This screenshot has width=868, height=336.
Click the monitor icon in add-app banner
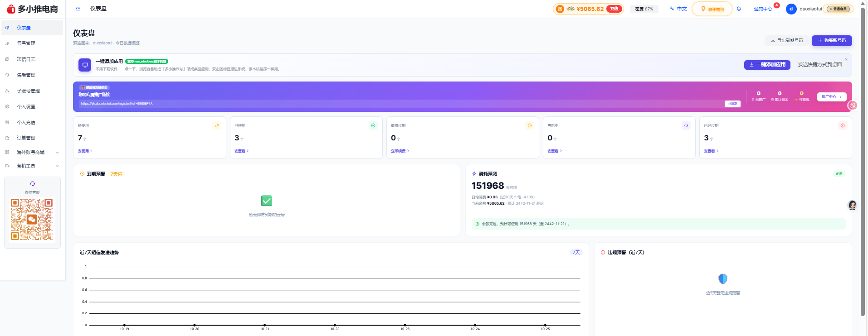(x=85, y=65)
